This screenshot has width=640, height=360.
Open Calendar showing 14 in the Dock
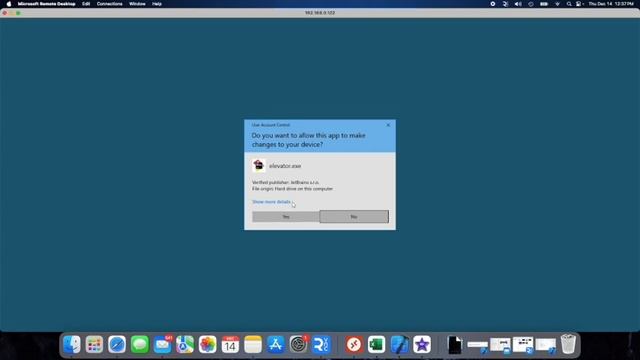pos(230,344)
